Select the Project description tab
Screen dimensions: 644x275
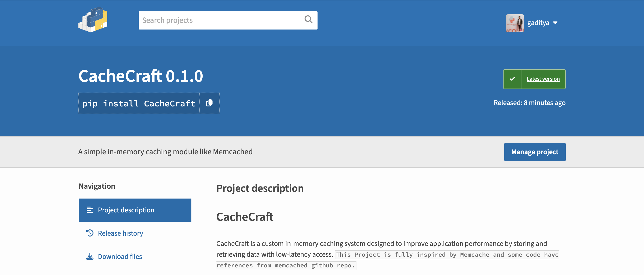pyautogui.click(x=135, y=210)
